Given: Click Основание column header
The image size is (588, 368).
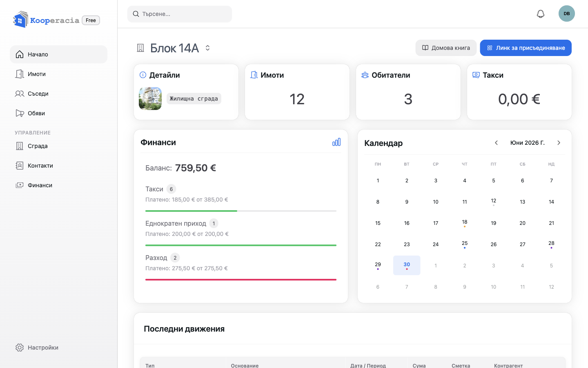Looking at the screenshot, I should (x=245, y=366).
